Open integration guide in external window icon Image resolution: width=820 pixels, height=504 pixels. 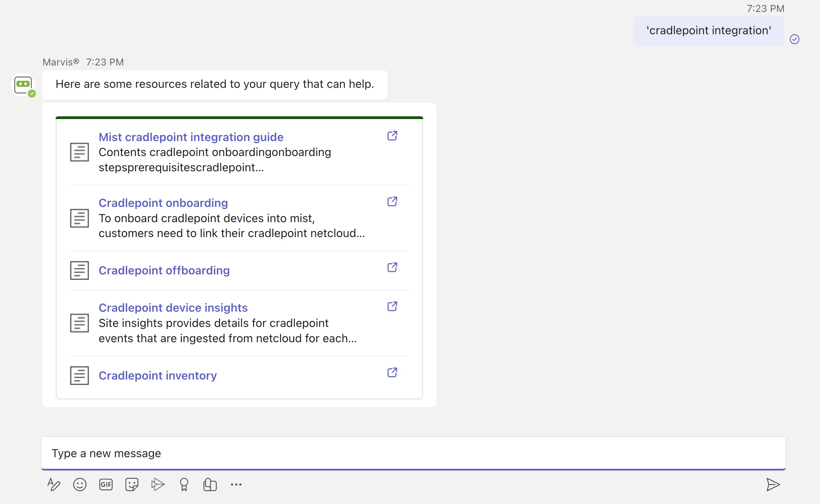392,136
